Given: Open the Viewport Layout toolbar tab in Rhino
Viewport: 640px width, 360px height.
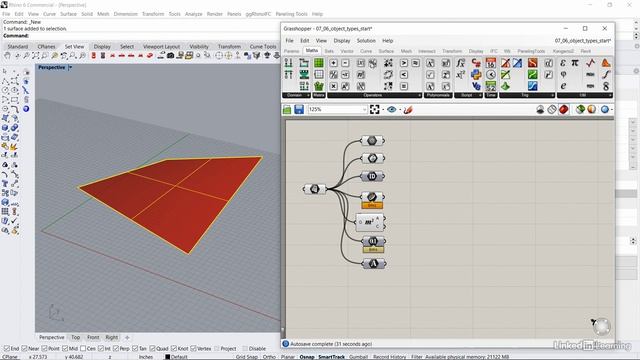Looking at the screenshot, I should pos(161,47).
